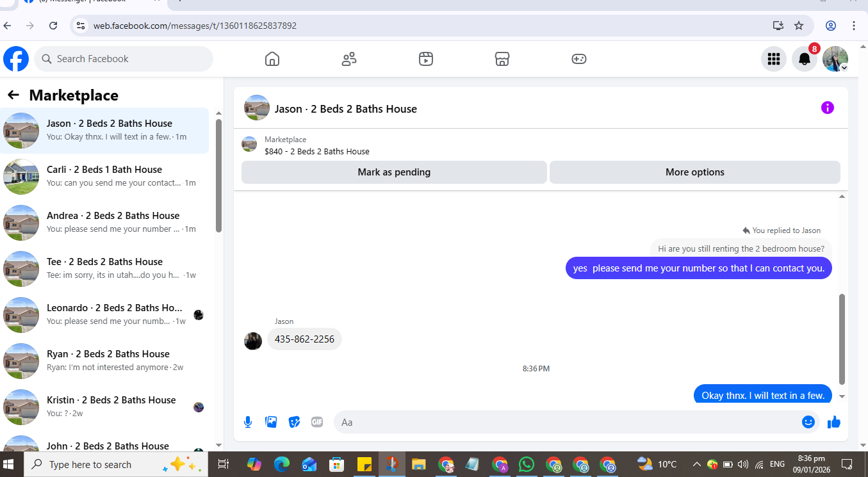Open the Gaming controller icon
This screenshot has width=868, height=477.
coord(579,59)
